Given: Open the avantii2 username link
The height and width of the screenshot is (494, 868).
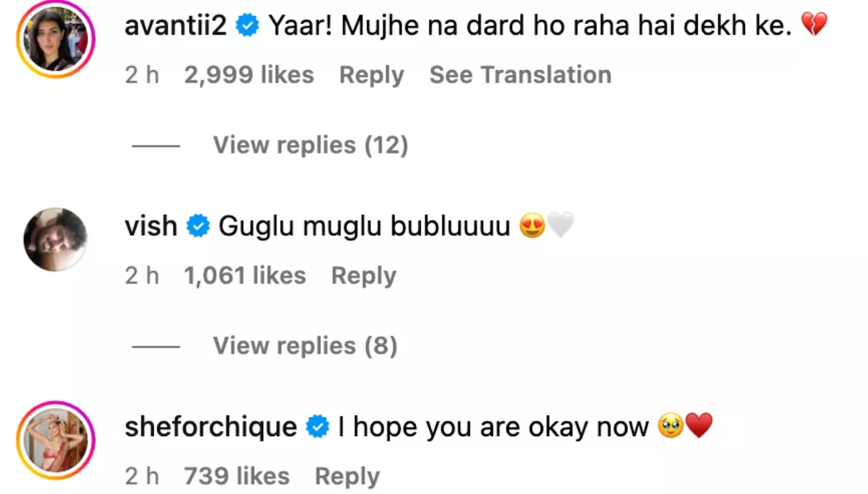Looking at the screenshot, I should point(176,27).
